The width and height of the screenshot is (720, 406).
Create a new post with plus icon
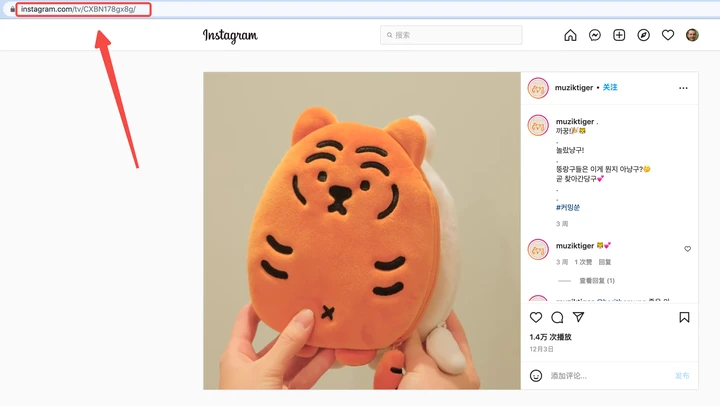pos(619,35)
